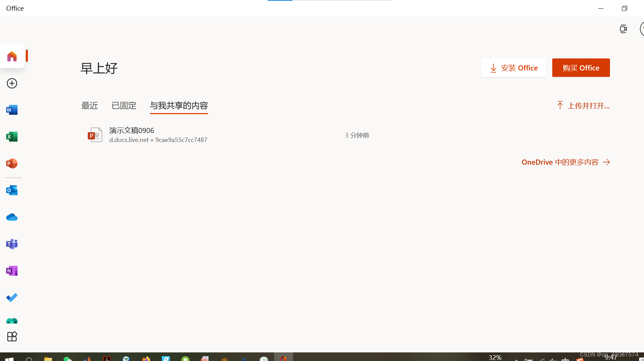The height and width of the screenshot is (361, 644).
Task: Open File Explorer from the Windows taskbar
Action: [x=48, y=358]
